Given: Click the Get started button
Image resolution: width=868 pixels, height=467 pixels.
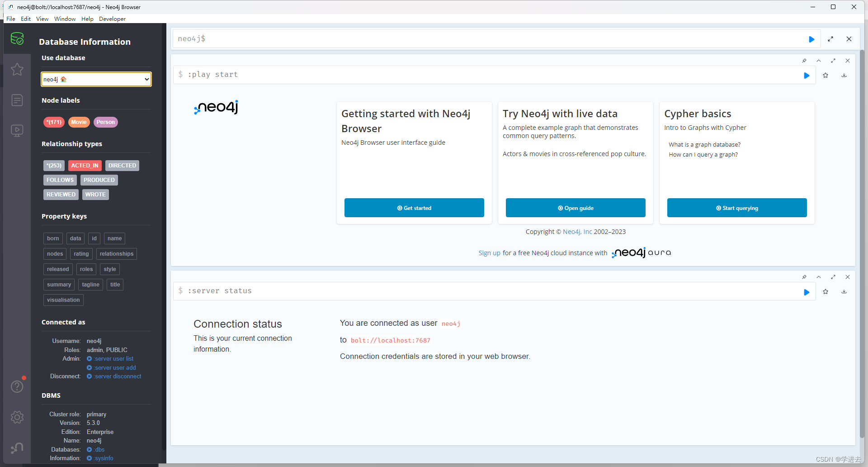Looking at the screenshot, I should (414, 208).
